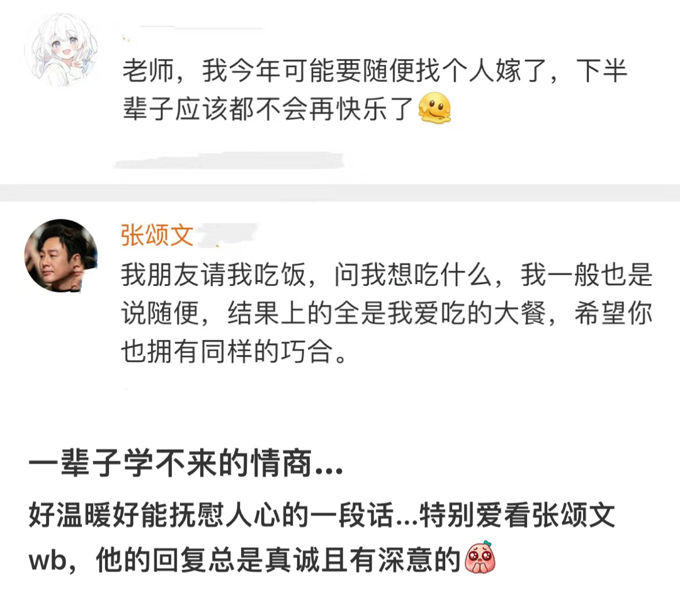The image size is (680, 616).
Task: Click the word wb in bottom caption
Action: [x=48, y=560]
